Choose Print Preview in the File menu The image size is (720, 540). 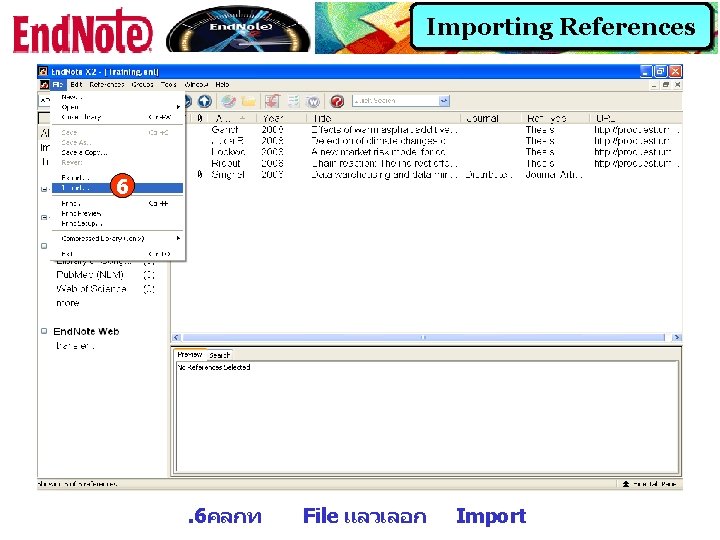click(117, 214)
